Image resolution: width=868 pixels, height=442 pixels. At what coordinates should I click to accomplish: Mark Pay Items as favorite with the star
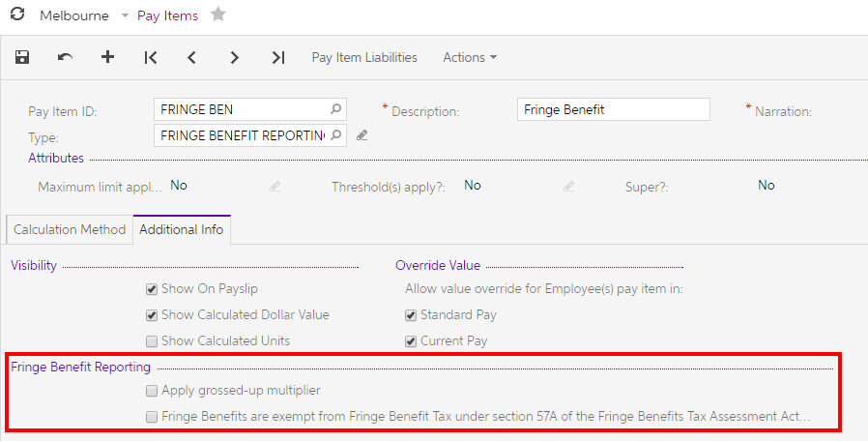(x=218, y=15)
